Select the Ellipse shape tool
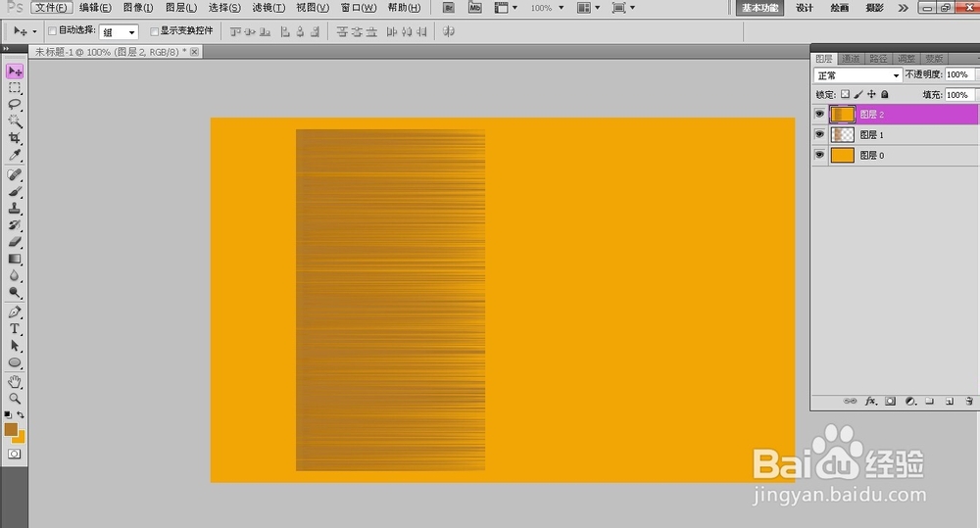 pos(15,362)
